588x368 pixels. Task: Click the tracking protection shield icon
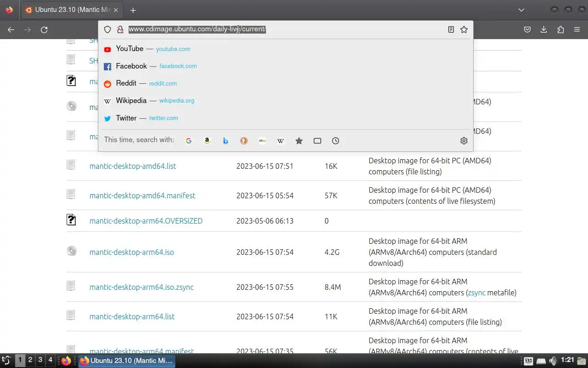coord(107,29)
